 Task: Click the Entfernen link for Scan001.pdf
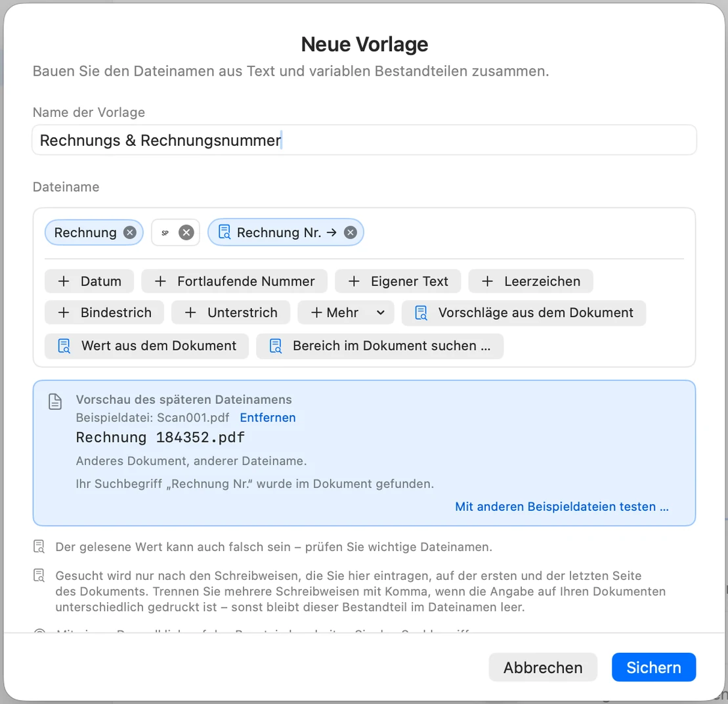click(268, 418)
